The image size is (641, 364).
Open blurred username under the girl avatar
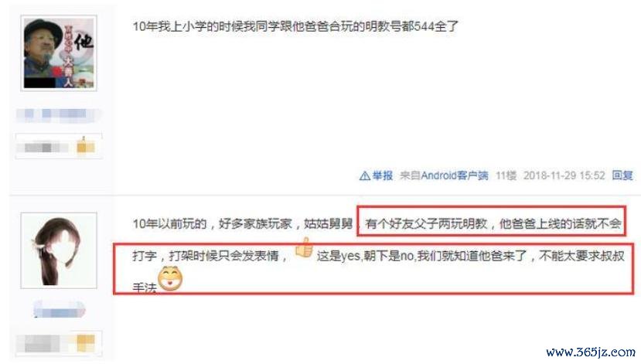(60, 309)
